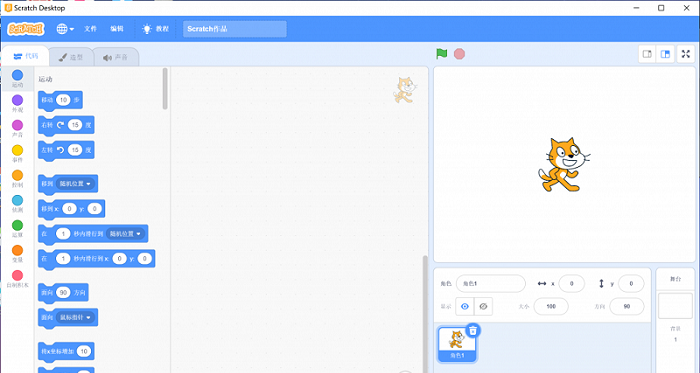Click the 将x坐标增加 10 block
Image resolution: width=700 pixels, height=373 pixels.
point(58,352)
